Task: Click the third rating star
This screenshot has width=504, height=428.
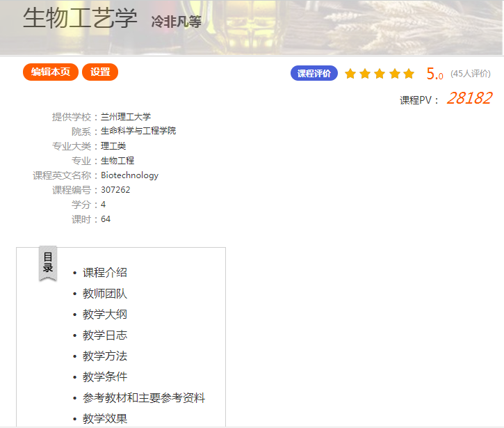Action: pyautogui.click(x=380, y=74)
